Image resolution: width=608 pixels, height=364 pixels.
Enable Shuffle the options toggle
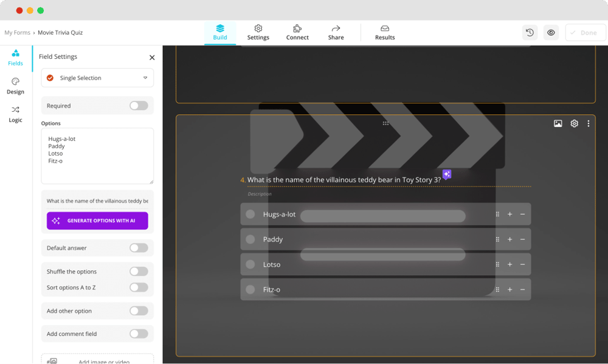click(x=139, y=272)
